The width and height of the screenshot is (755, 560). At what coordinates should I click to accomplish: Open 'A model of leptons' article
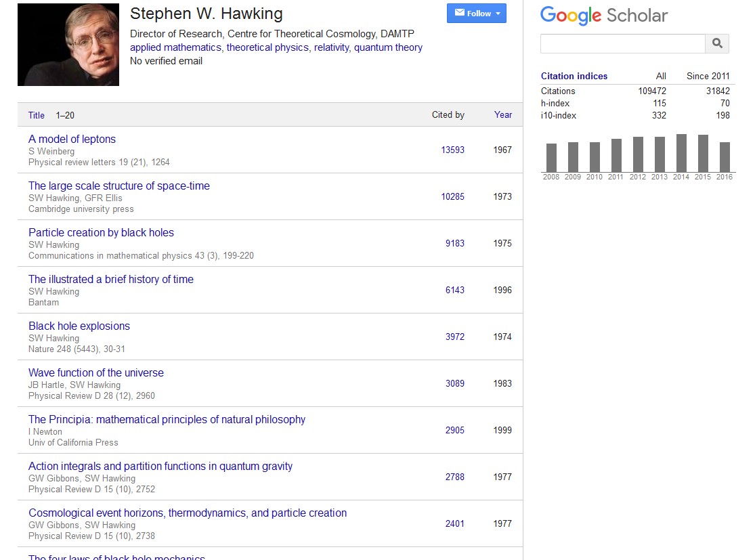pyautogui.click(x=72, y=139)
